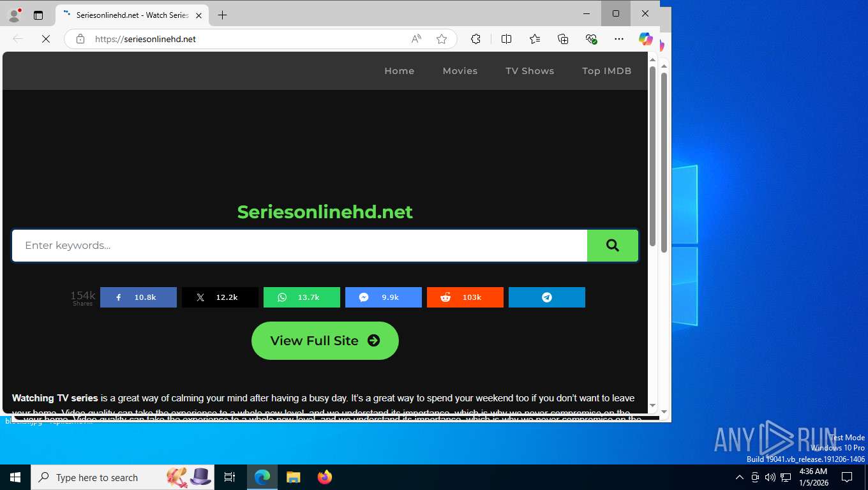This screenshot has width=868, height=490.
Task: Add page to favorites star icon
Action: point(442,39)
